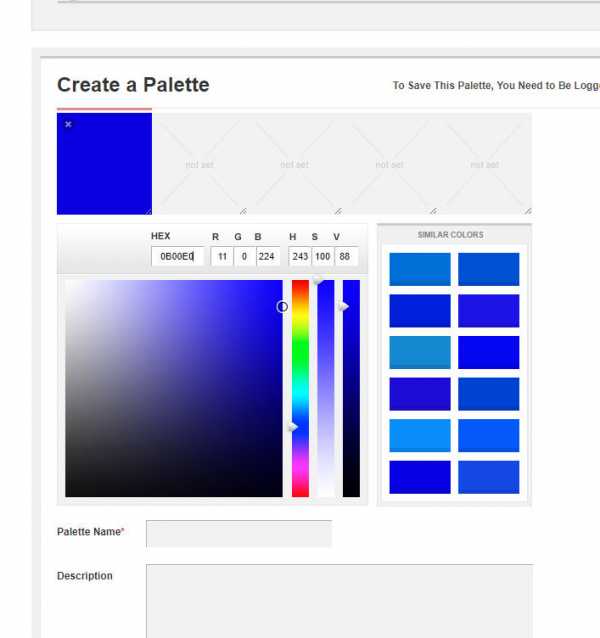Click the saturation gradient strip

coord(326,388)
